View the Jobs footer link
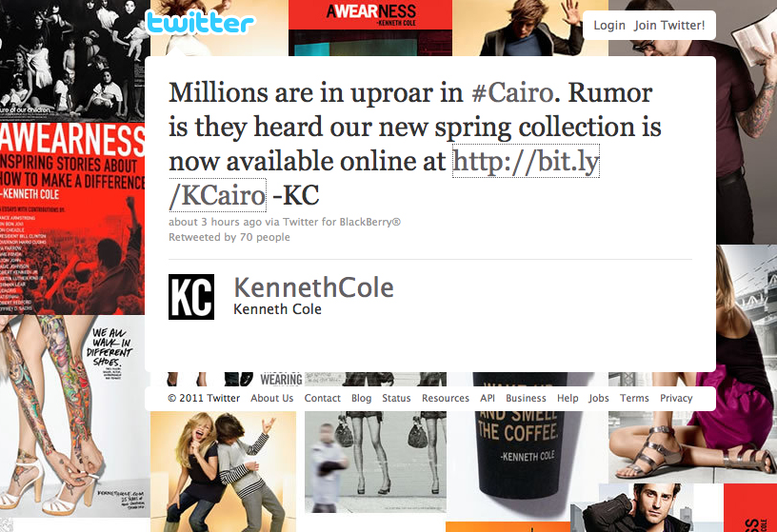 point(599,398)
